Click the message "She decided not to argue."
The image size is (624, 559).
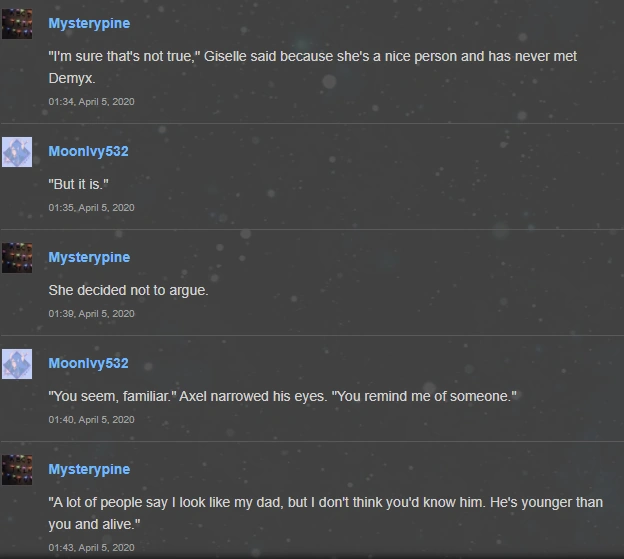(128, 291)
